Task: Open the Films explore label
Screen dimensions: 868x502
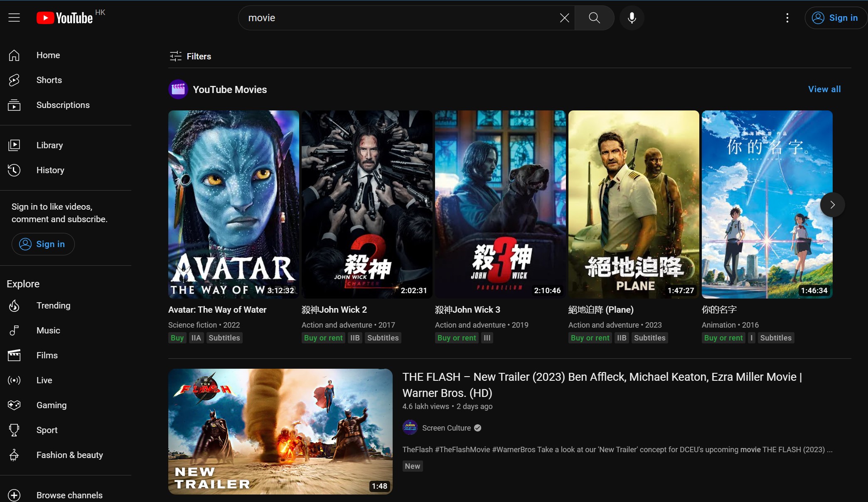Action: [47, 355]
